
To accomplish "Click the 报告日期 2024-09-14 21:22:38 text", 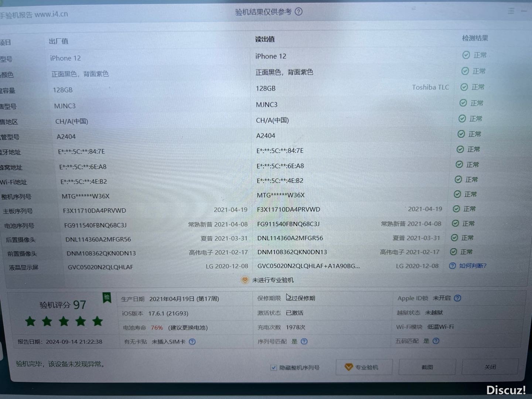I will point(60,342).
